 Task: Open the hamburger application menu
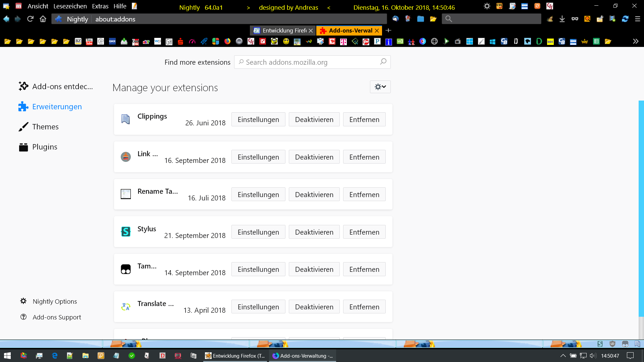638,19
